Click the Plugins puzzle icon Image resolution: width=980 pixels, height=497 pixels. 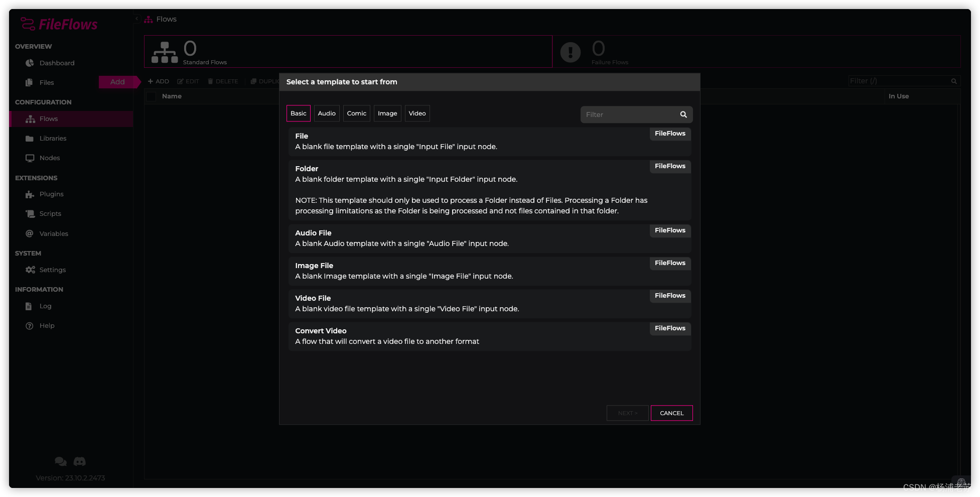(30, 194)
